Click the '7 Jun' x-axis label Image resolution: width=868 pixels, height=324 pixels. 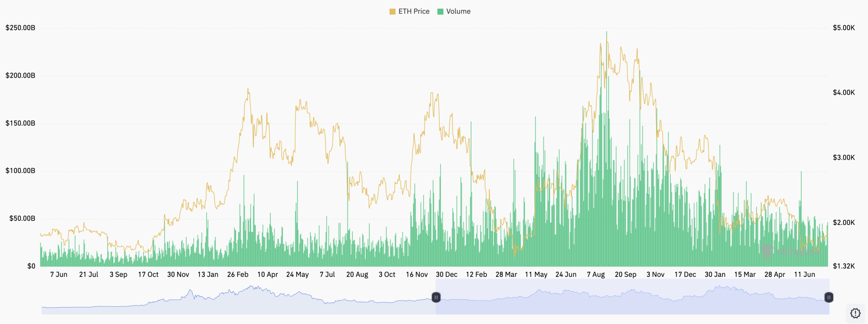pyautogui.click(x=59, y=274)
